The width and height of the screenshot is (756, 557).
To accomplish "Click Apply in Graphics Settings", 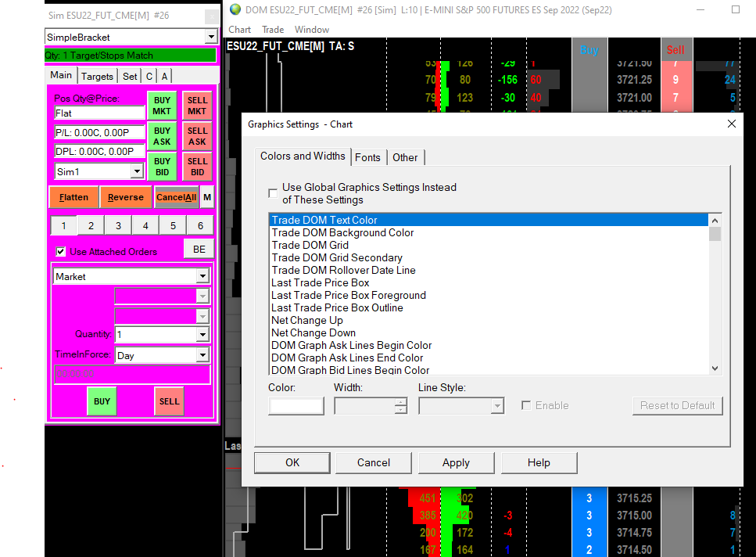I will [x=456, y=462].
